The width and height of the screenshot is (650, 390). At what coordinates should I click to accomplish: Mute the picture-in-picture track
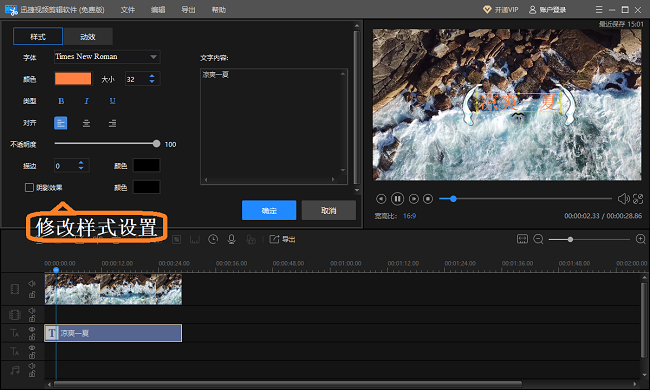pyautogui.click(x=32, y=310)
